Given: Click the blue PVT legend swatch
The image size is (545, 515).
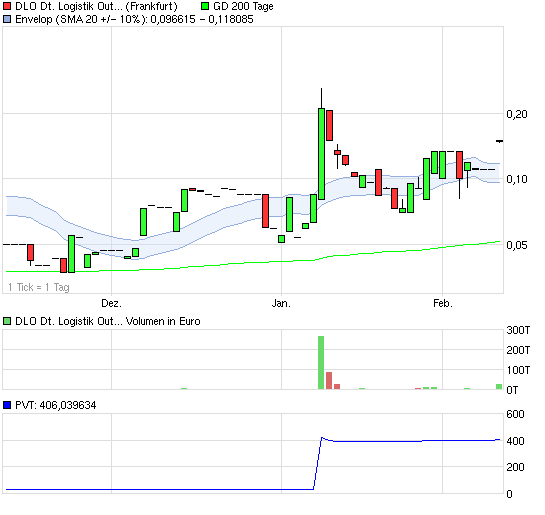Looking at the screenshot, I should 7,405.
